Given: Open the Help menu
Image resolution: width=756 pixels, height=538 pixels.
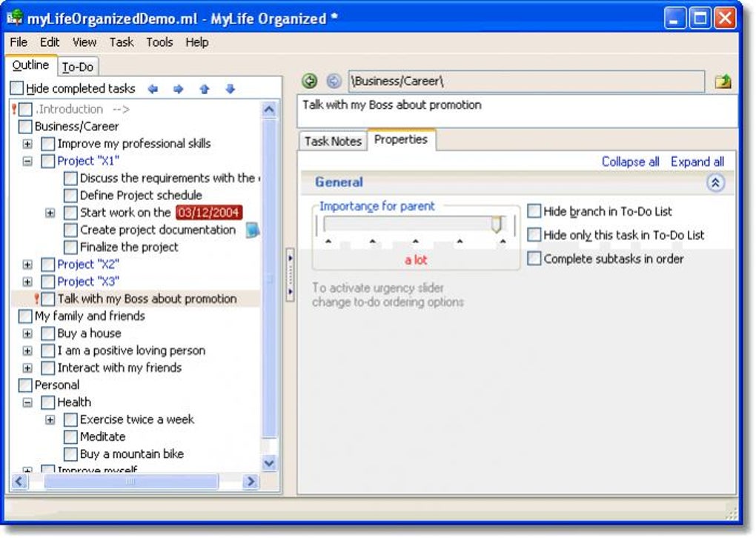Looking at the screenshot, I should 197,42.
